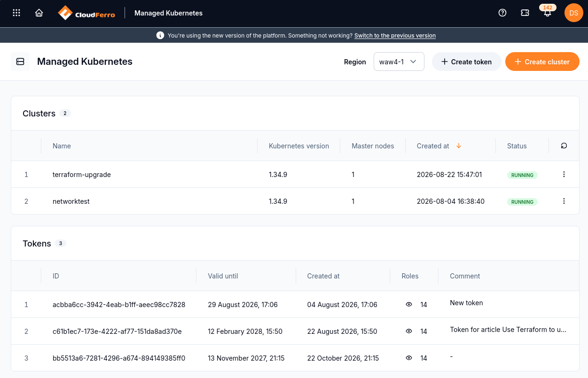View roles of token acbba6cc
This screenshot has height=378, width=588.
coord(409,305)
